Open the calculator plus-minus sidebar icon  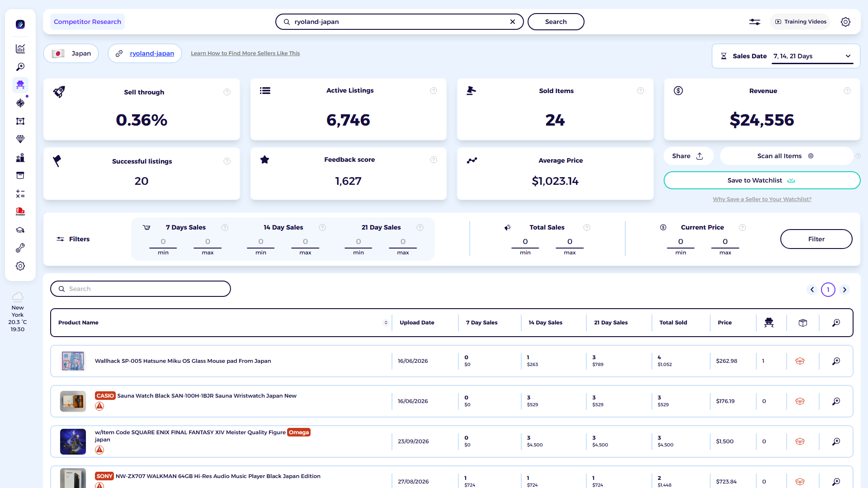pyautogui.click(x=20, y=194)
